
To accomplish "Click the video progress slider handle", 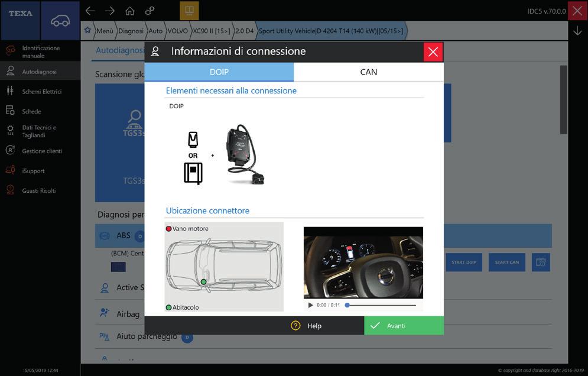I will [x=347, y=305].
